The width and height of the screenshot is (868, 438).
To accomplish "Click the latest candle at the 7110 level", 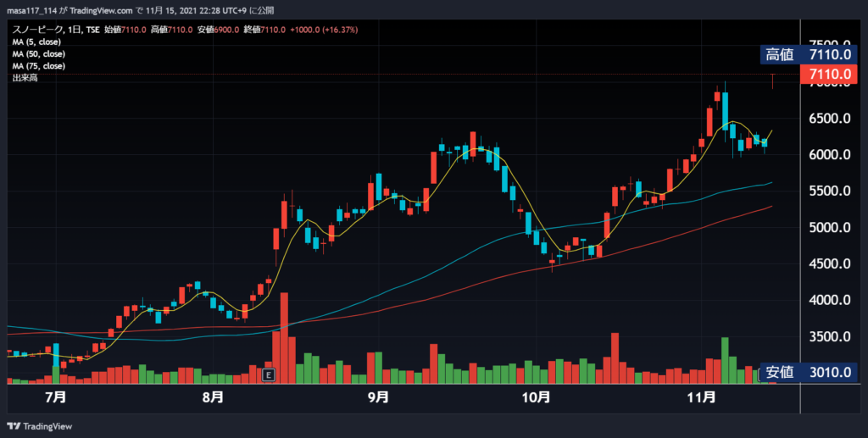I will (x=772, y=81).
